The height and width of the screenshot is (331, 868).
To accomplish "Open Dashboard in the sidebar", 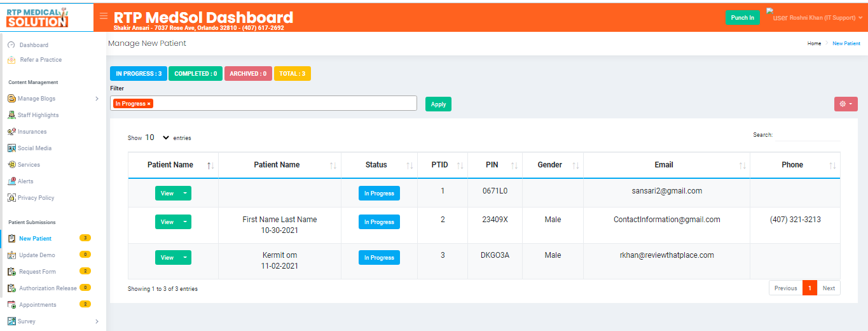I will coord(34,45).
